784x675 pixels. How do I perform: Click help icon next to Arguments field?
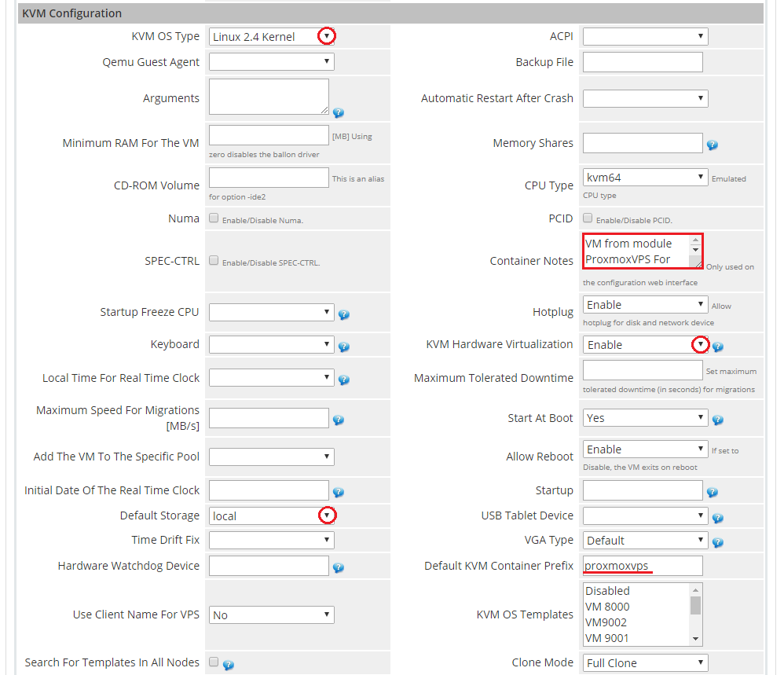pyautogui.click(x=339, y=112)
